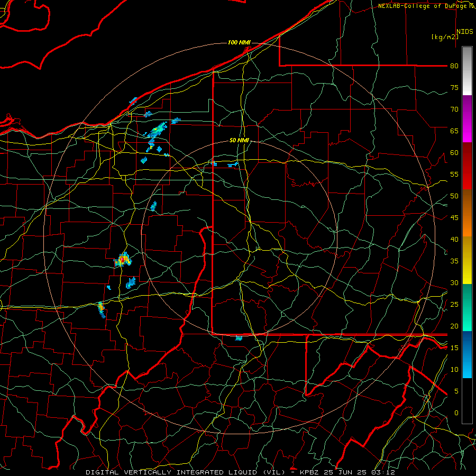Click the '0' value on the scale
The height and width of the screenshot is (476, 476).
coord(456,413)
